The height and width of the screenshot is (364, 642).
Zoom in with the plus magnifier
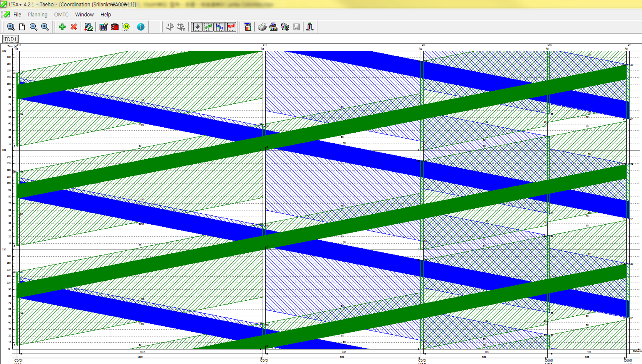(45, 27)
